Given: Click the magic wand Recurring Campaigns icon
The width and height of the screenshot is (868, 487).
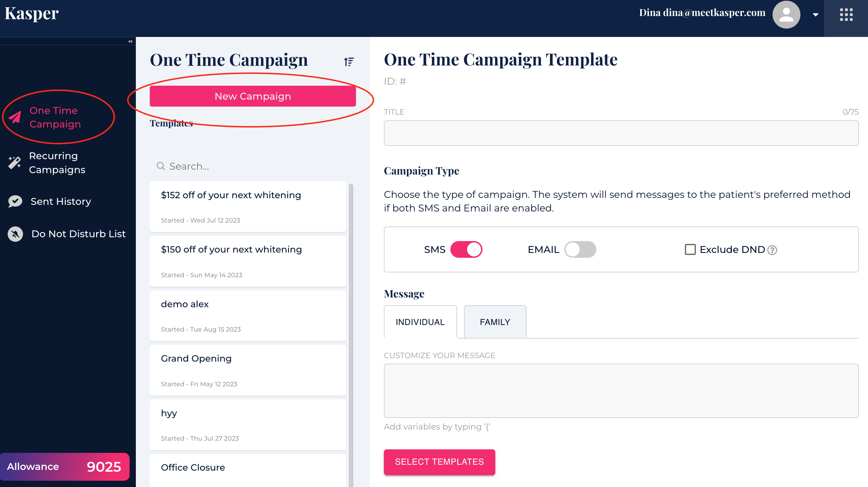Looking at the screenshot, I should click(15, 162).
